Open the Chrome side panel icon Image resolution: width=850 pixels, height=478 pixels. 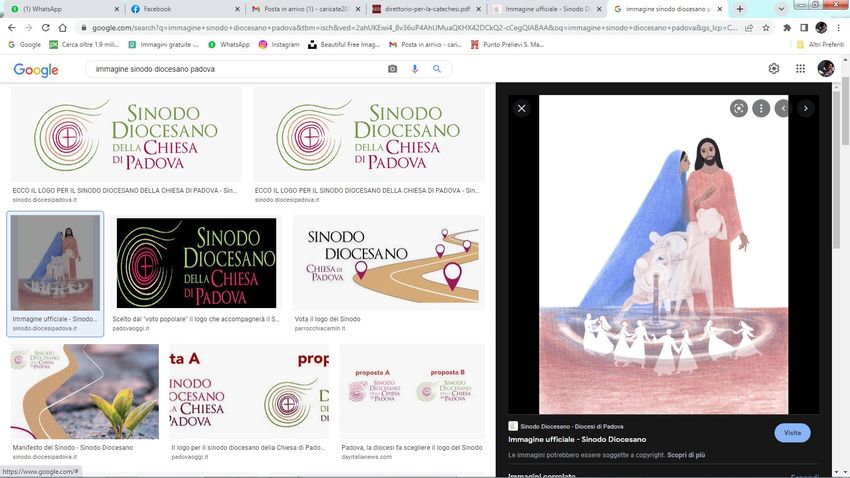coord(804,28)
